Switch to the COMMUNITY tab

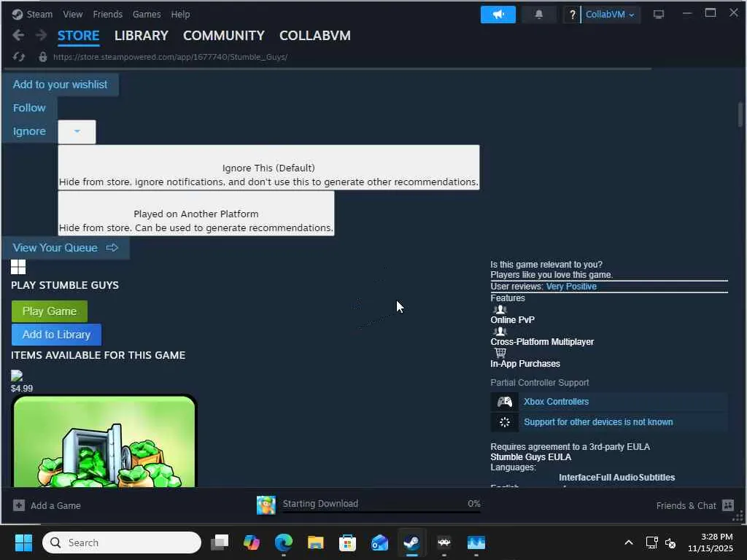(223, 36)
